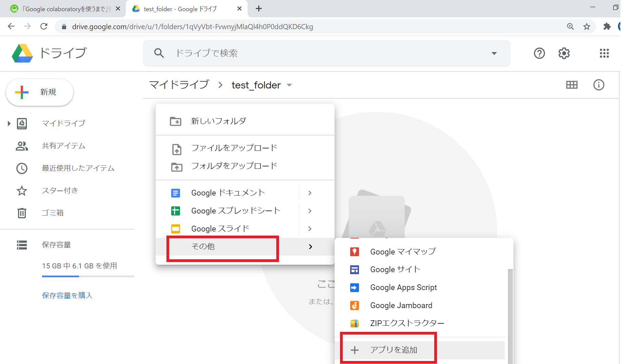Switch to grid layout view icon

572,85
